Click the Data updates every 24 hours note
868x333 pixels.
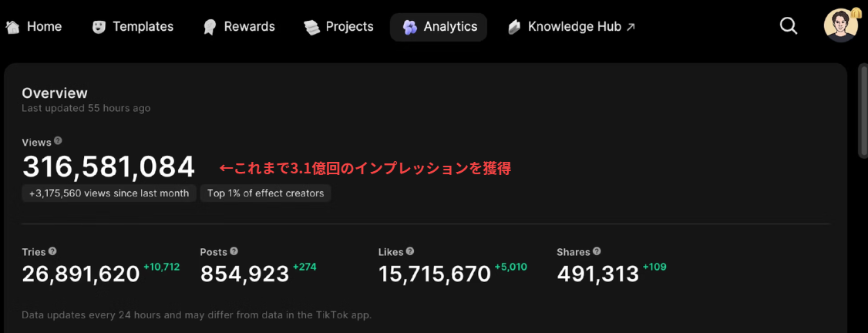point(197,315)
